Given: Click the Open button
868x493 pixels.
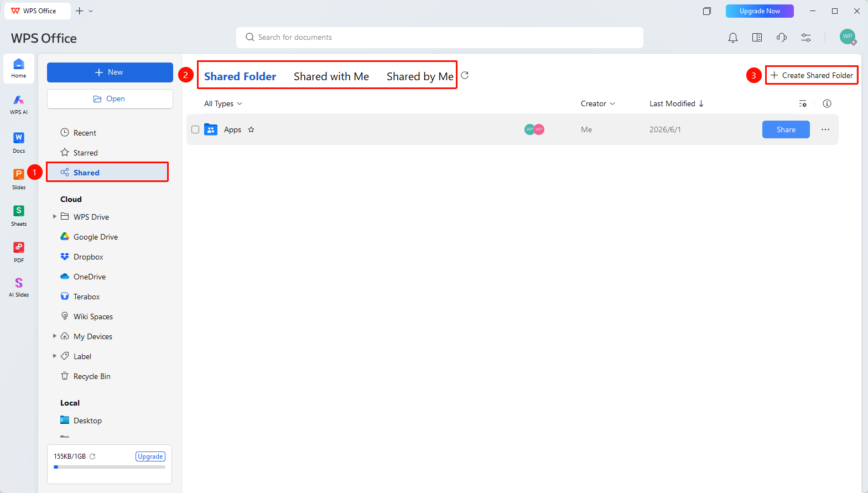Looking at the screenshot, I should click(x=110, y=99).
